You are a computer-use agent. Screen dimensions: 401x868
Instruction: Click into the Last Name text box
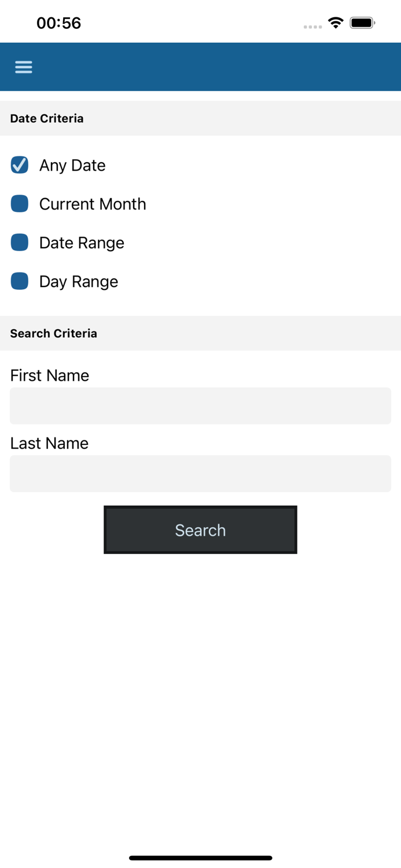click(200, 473)
